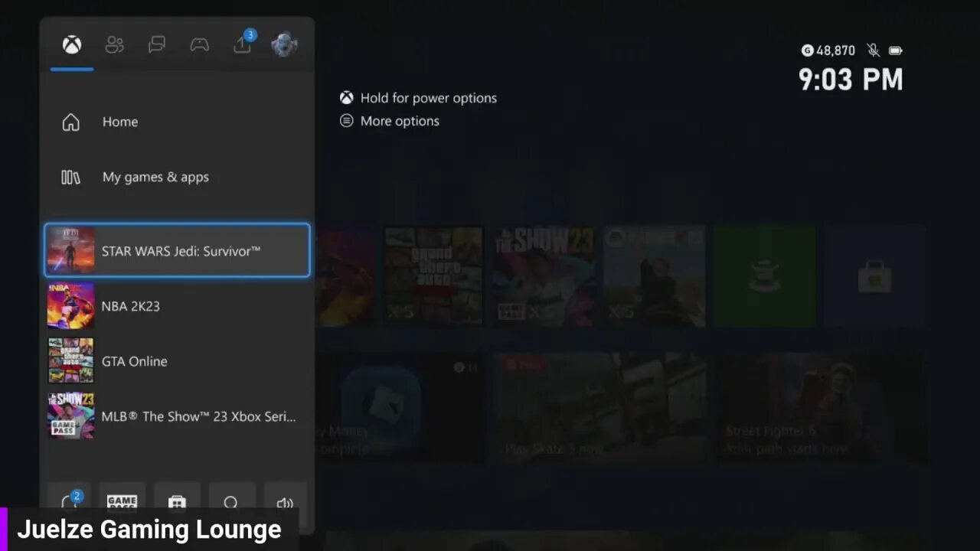
Task: Open audio volume icon in guide footer
Action: coord(285,501)
